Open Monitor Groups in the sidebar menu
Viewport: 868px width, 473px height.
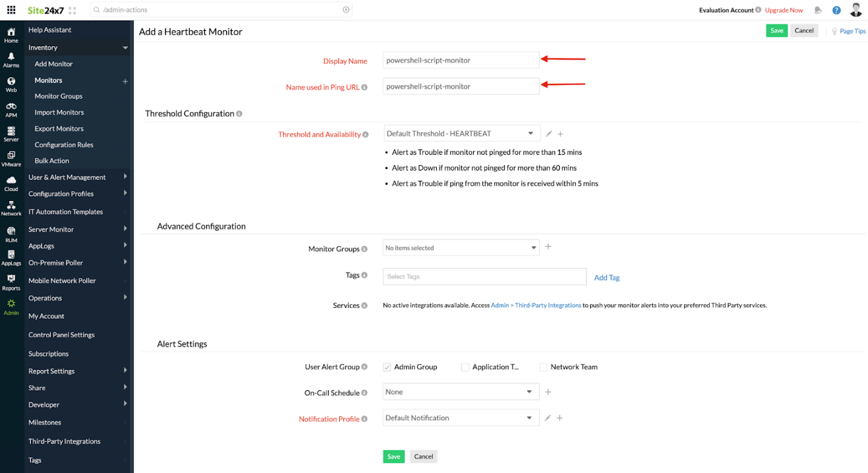pyautogui.click(x=58, y=96)
